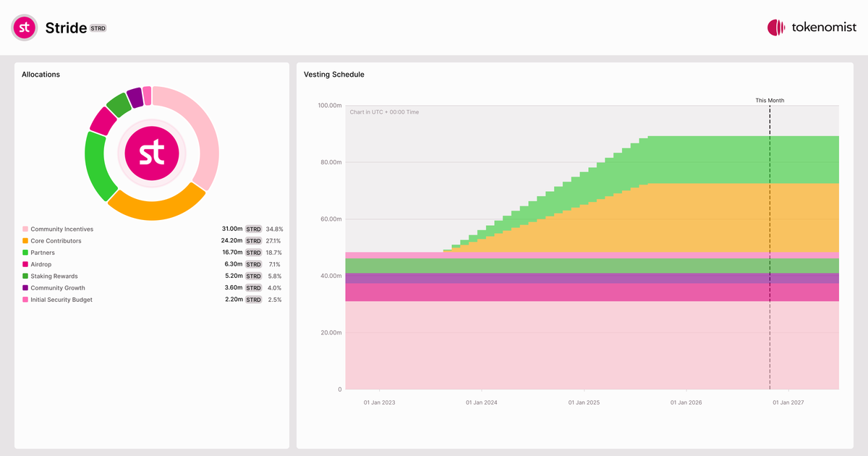Click the 80.00m y-axis label
This screenshot has width=868, height=456.
[x=331, y=162]
